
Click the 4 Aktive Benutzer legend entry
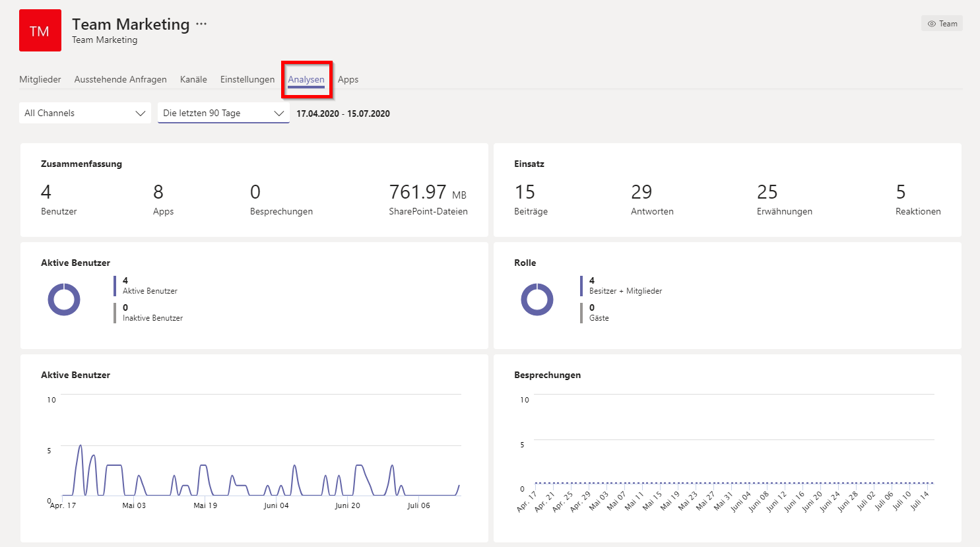[146, 286]
